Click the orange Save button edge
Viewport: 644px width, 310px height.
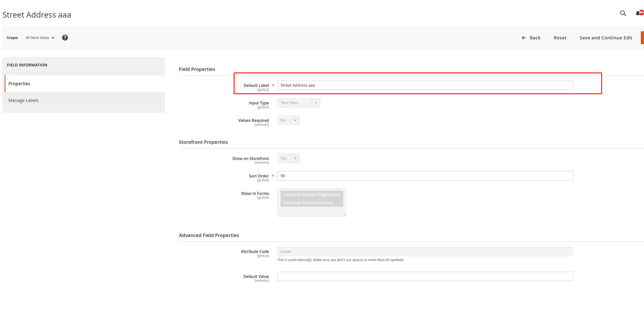coord(642,37)
